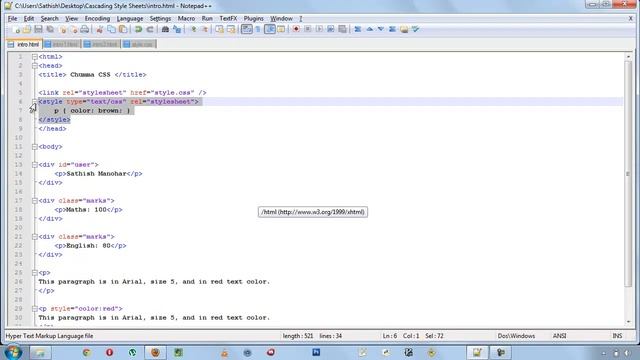Open the Macro menu
The image size is (640, 360).
tap(186, 18)
